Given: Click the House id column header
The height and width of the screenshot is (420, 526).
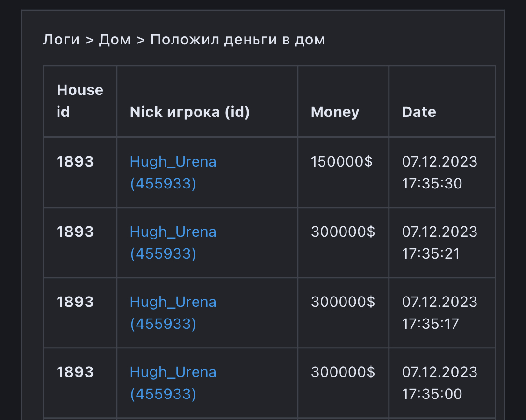Looking at the screenshot, I should [x=79, y=101].
